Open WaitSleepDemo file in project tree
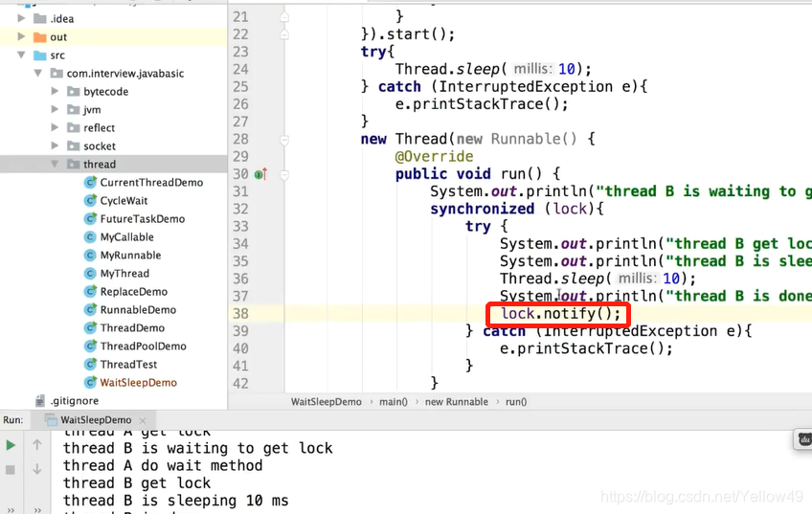Image resolution: width=812 pixels, height=514 pixels. click(x=138, y=383)
